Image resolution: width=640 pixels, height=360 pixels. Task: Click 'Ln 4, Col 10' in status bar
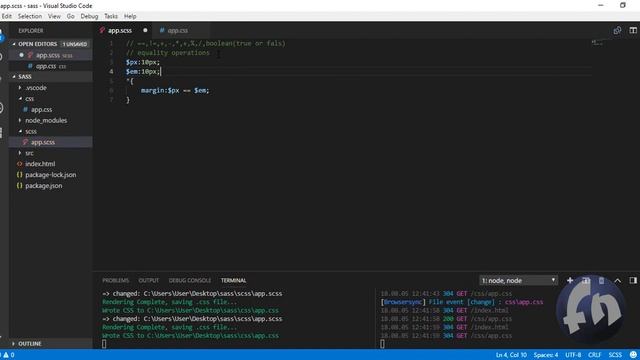tap(511, 355)
